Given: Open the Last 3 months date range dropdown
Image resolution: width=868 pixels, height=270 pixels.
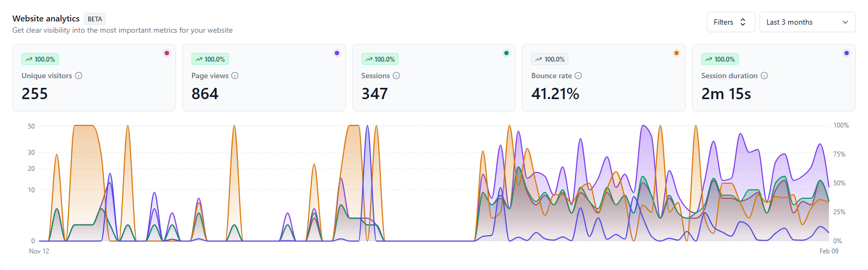Looking at the screenshot, I should pyautogui.click(x=807, y=22).
